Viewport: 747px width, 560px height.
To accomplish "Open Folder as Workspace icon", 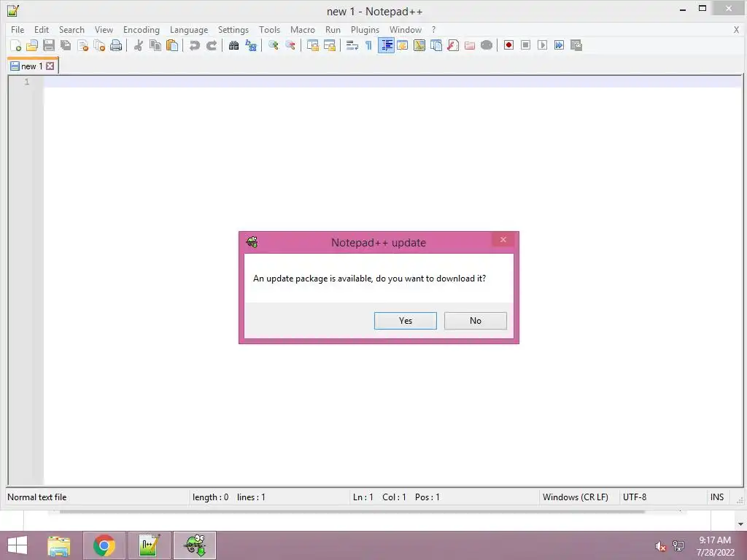I will pyautogui.click(x=470, y=45).
